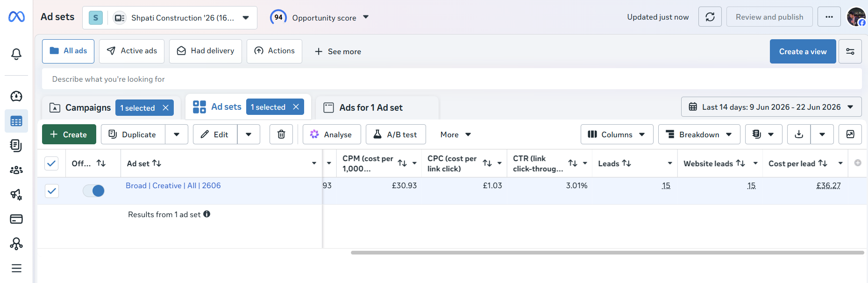Click the Duplicate button
The height and width of the screenshot is (283, 868).
coord(133,134)
